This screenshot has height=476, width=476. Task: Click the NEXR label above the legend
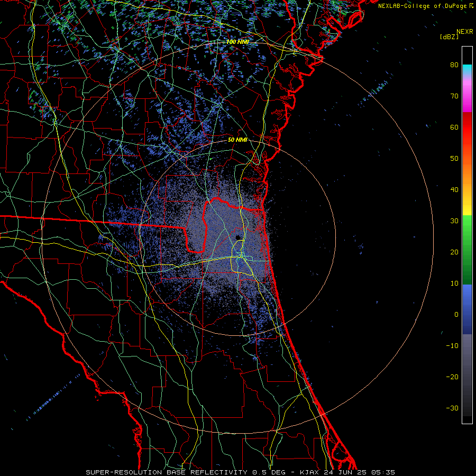point(464,32)
